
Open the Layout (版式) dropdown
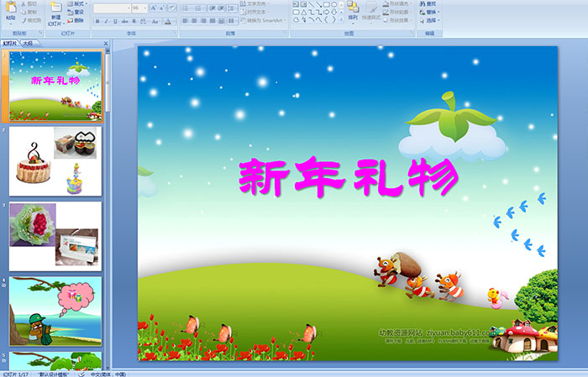[77, 3]
